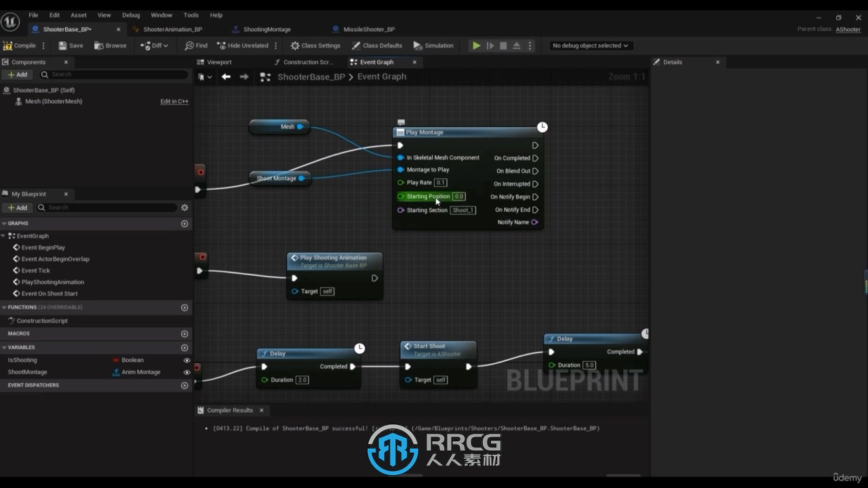868x488 pixels.
Task: Click the Mesh variable node output pin
Action: 300,127
